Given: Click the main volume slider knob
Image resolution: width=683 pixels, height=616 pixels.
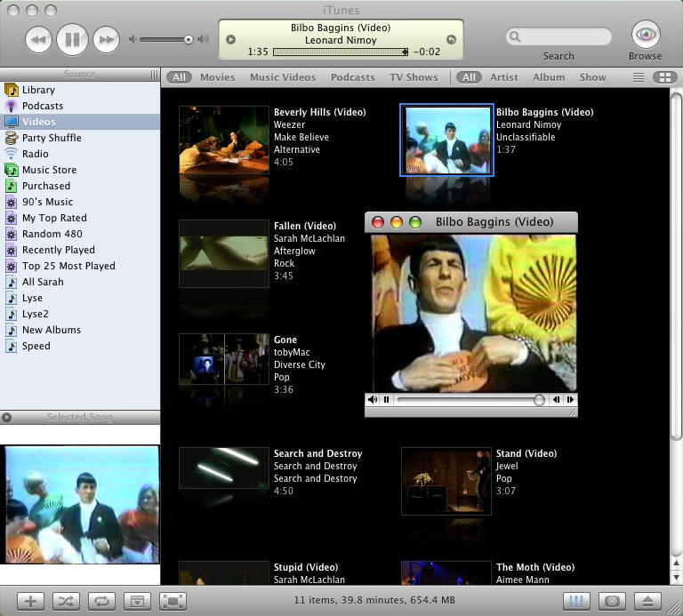Looking at the screenshot, I should pyautogui.click(x=189, y=39).
